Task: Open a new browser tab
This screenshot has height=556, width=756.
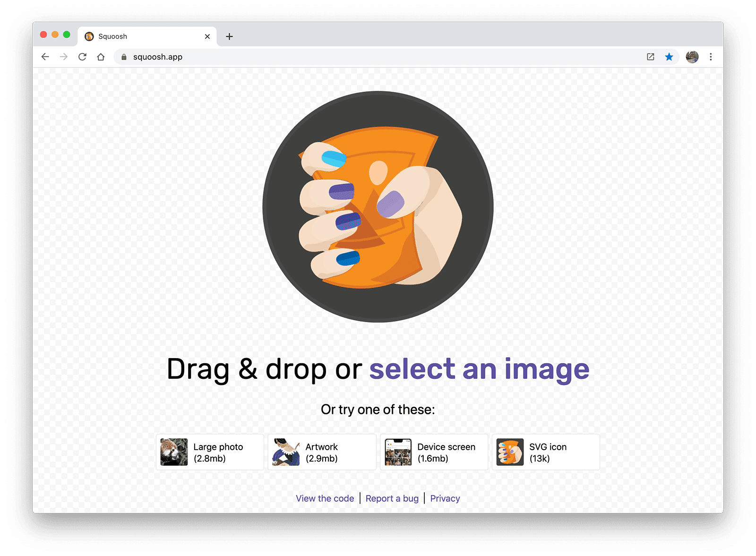Action: click(x=230, y=36)
